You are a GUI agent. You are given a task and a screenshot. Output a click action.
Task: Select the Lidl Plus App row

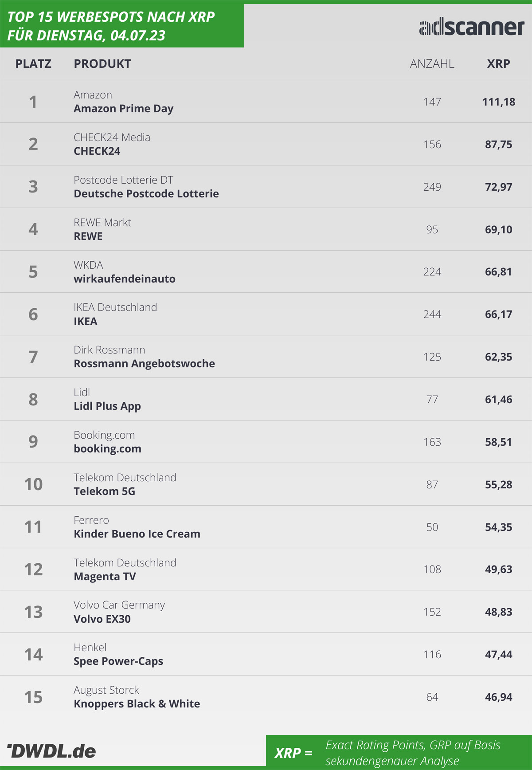point(266,399)
